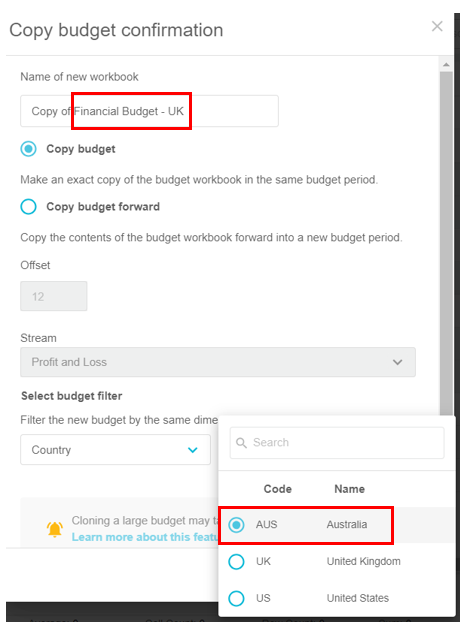Expand the Profit and Loss stream dropdown
The image size is (460, 622).
218,362
